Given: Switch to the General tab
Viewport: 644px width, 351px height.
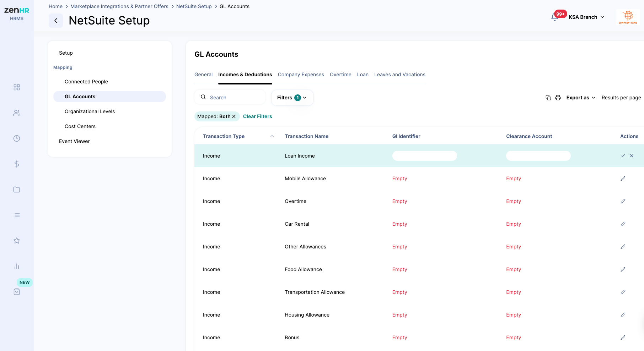Looking at the screenshot, I should pos(203,75).
